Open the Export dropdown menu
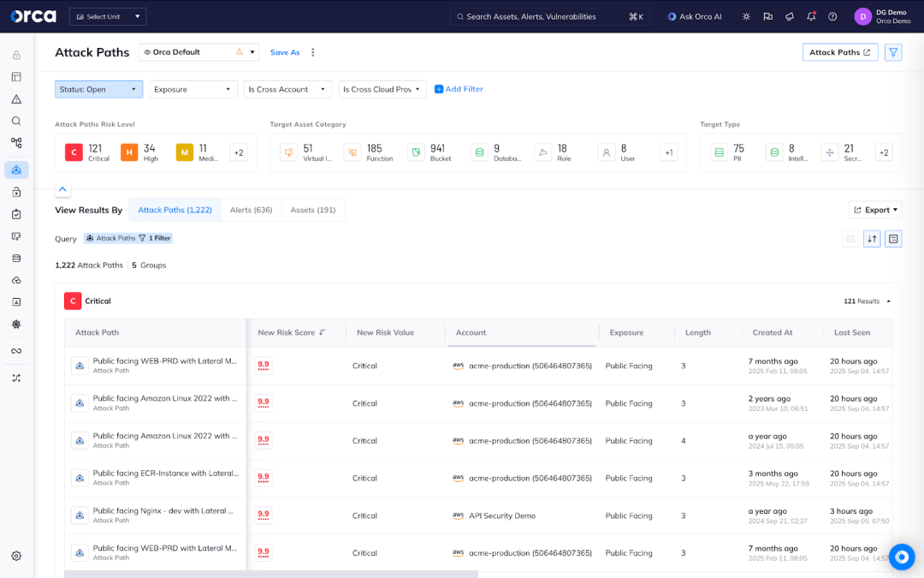The width and height of the screenshot is (924, 578). 875,210
